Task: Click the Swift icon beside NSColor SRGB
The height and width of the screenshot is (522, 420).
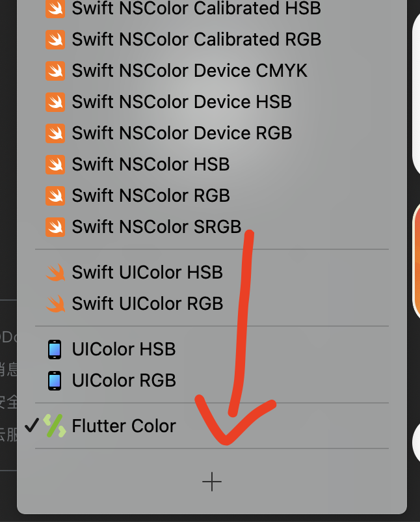Action: click(55, 227)
